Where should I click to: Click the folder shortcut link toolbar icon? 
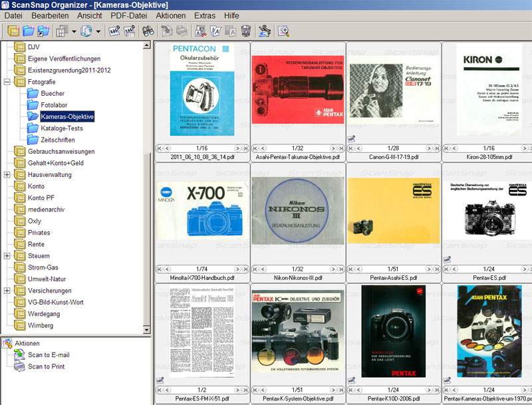[43, 31]
